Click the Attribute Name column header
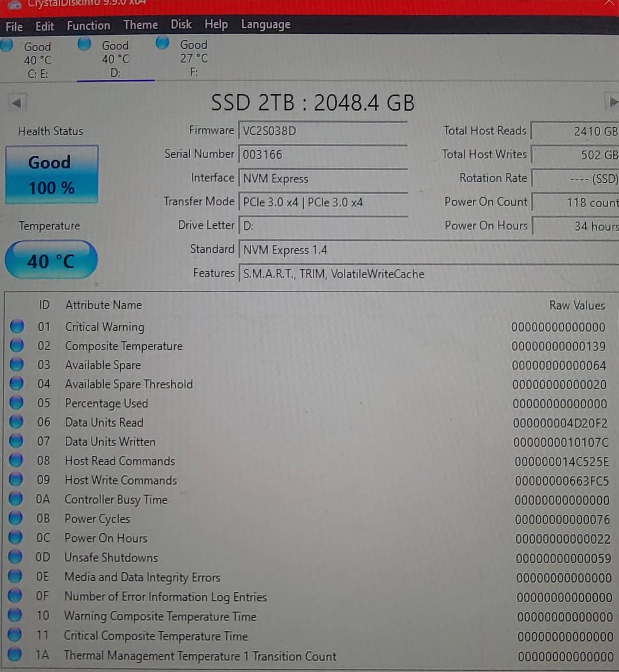Screen dimensions: 619x672 click(103, 305)
